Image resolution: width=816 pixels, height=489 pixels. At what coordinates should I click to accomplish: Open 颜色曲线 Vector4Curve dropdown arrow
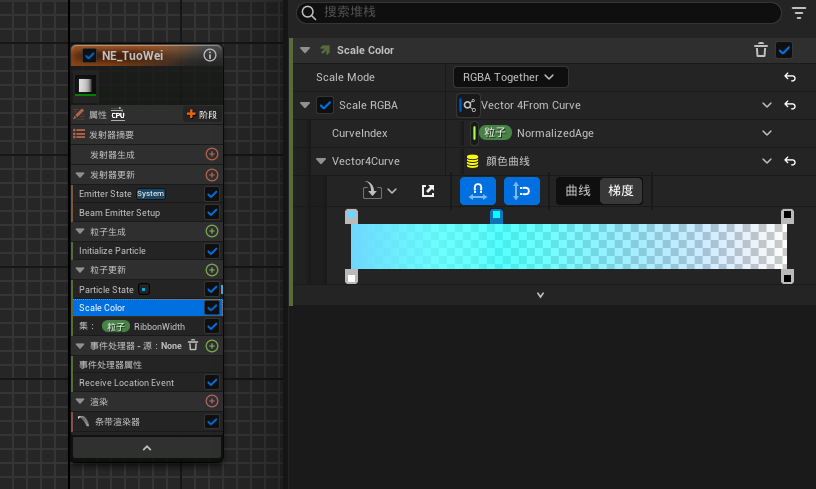point(767,161)
